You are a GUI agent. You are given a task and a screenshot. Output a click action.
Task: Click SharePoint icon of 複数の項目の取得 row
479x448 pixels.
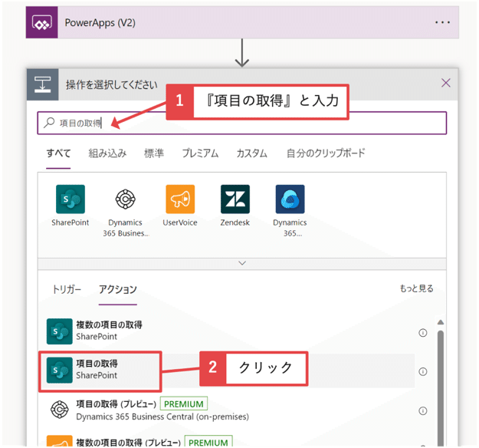[60, 331]
